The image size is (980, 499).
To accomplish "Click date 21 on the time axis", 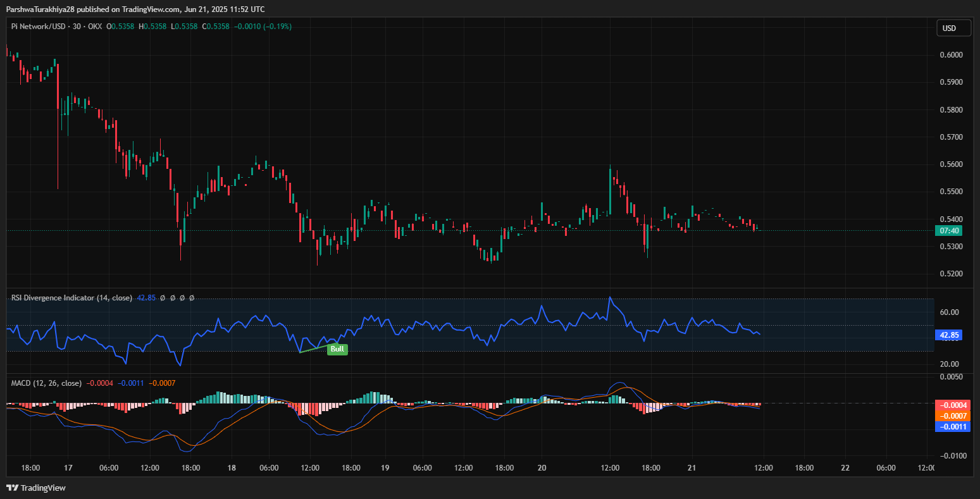I will 692,468.
